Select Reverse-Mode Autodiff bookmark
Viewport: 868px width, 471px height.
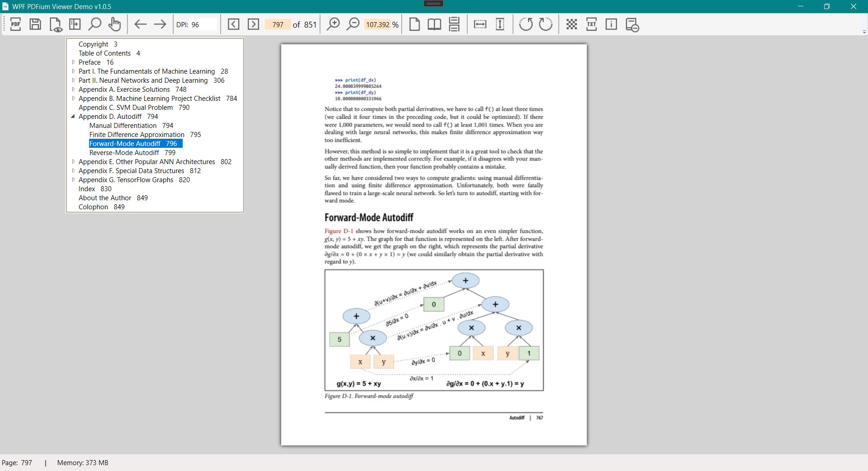click(x=132, y=153)
